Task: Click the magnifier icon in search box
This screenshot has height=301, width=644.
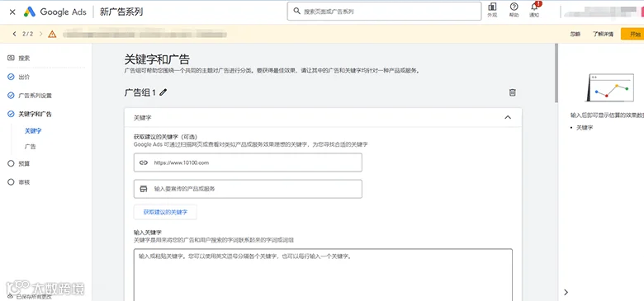Action: tap(296, 12)
